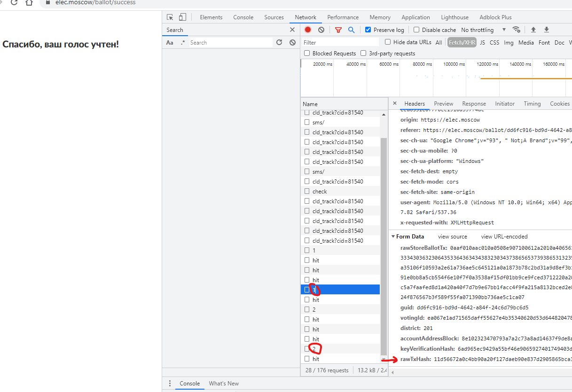The image size is (572, 392).
Task: Click the export HAR download arrow
Action: click(547, 30)
